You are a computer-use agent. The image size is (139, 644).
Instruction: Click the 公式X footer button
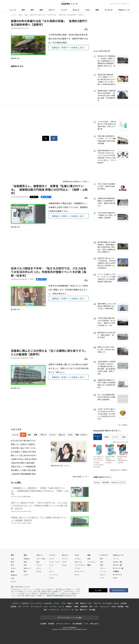point(98,590)
